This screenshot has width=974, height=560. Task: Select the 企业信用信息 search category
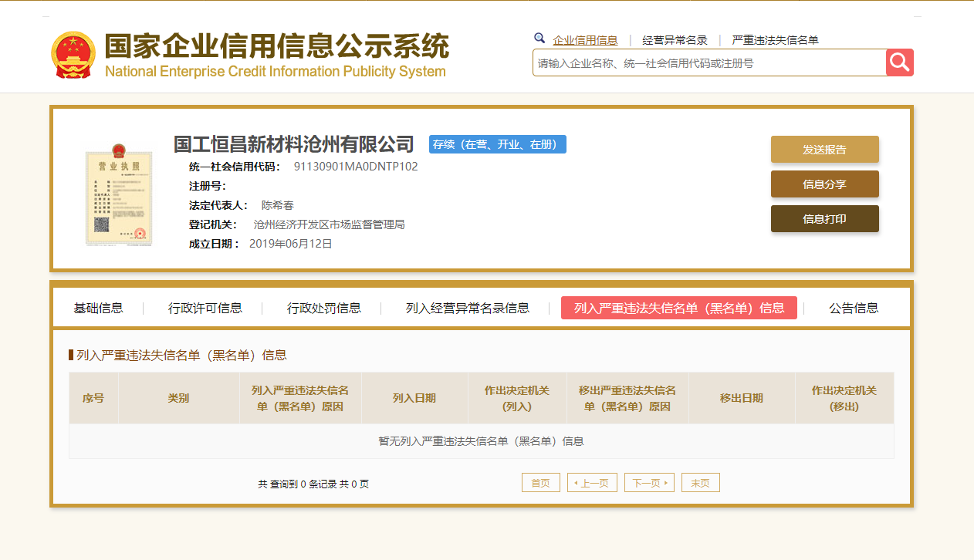pyautogui.click(x=585, y=40)
